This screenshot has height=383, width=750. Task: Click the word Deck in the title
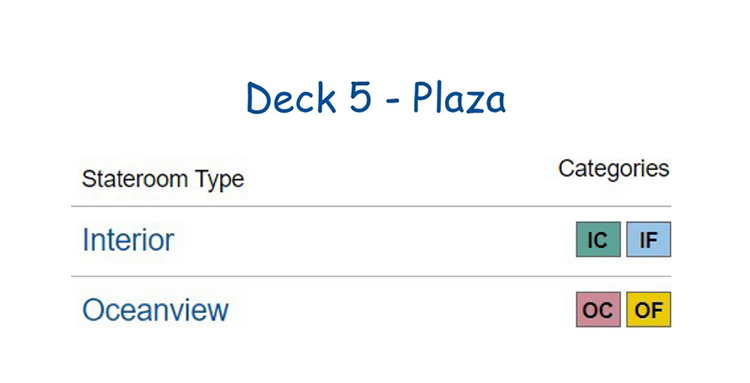tap(291, 98)
